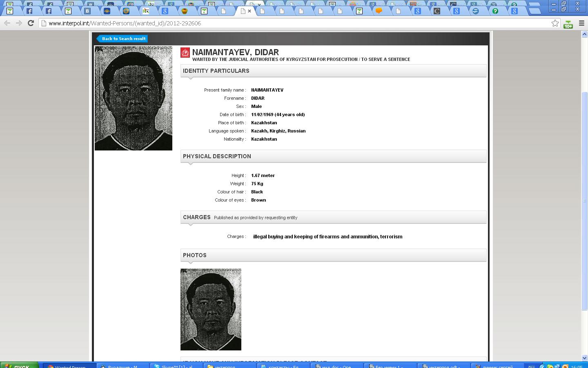Screen dimensions: 588x368
Task: Click the PHYSICAL DESCRIPTION section header
Action: click(x=217, y=156)
